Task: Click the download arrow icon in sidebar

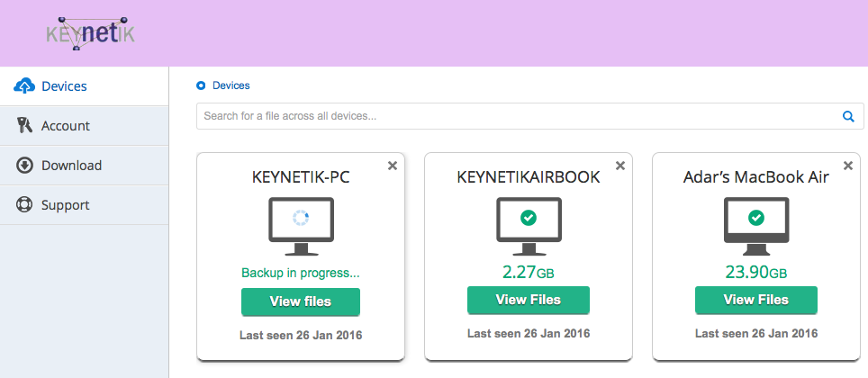Action: (x=25, y=166)
